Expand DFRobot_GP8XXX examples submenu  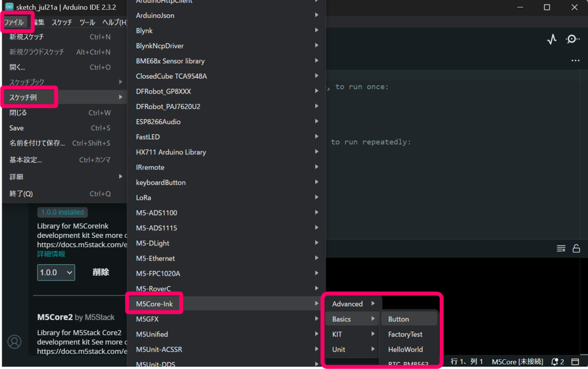(x=226, y=91)
